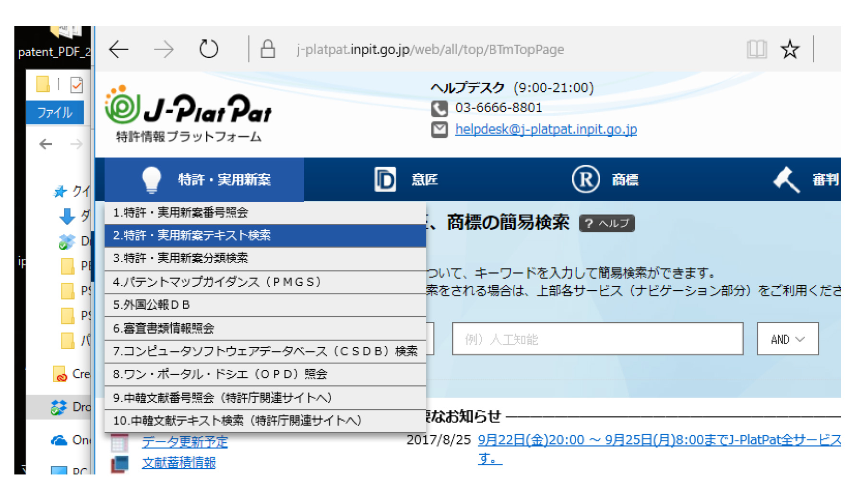Open 7.コンピュータソフトウェアデータベース（ＣＳＤＢ）検索
This screenshot has height=498, width=868.
[x=265, y=351]
